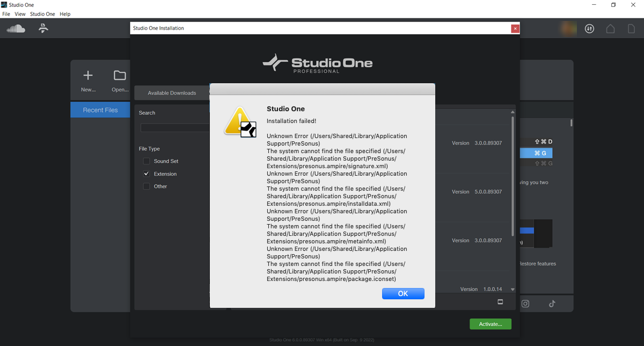Enable the Sound Set checkbox
The height and width of the screenshot is (346, 644).
click(147, 161)
